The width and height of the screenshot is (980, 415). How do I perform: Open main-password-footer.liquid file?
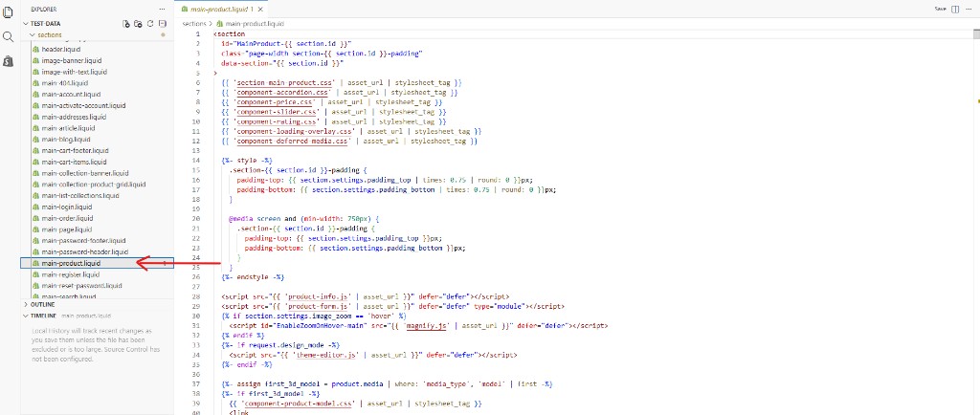click(84, 240)
